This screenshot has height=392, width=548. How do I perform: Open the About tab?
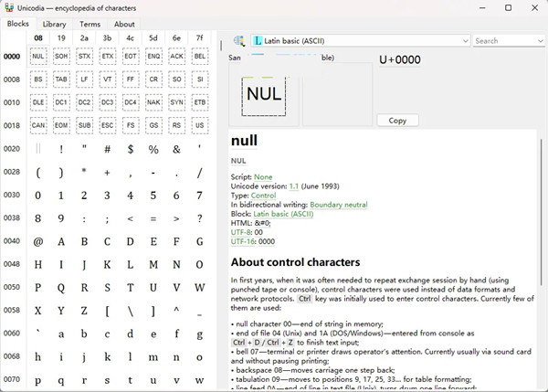[x=124, y=24]
